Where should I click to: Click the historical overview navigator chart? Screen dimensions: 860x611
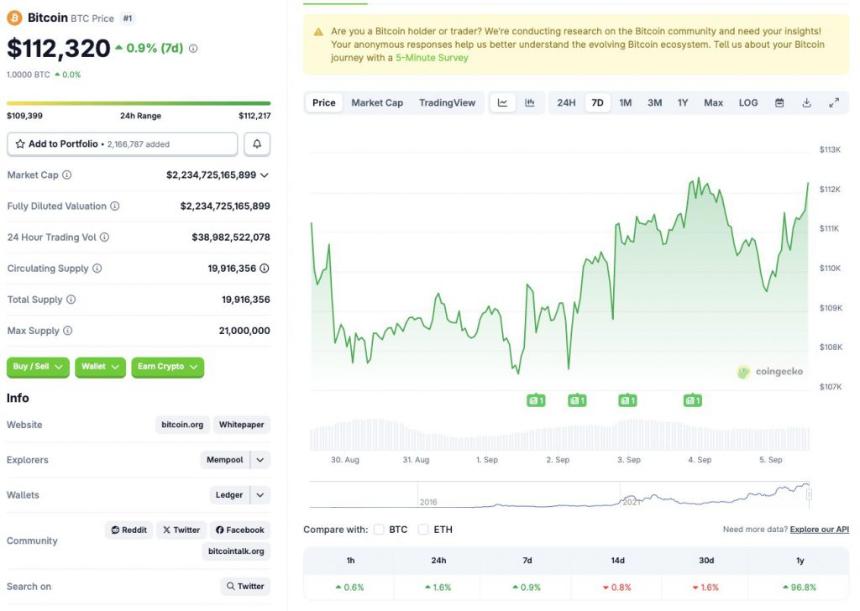tap(559, 495)
